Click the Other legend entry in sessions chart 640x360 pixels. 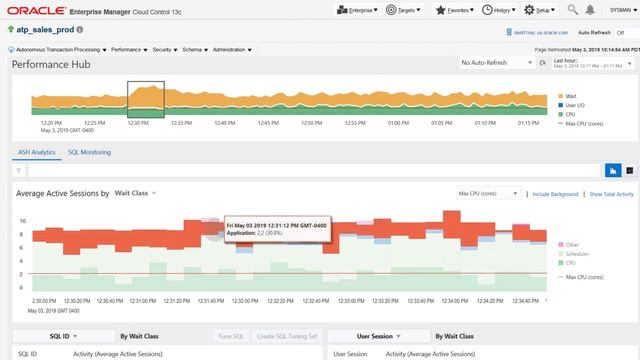click(569, 245)
